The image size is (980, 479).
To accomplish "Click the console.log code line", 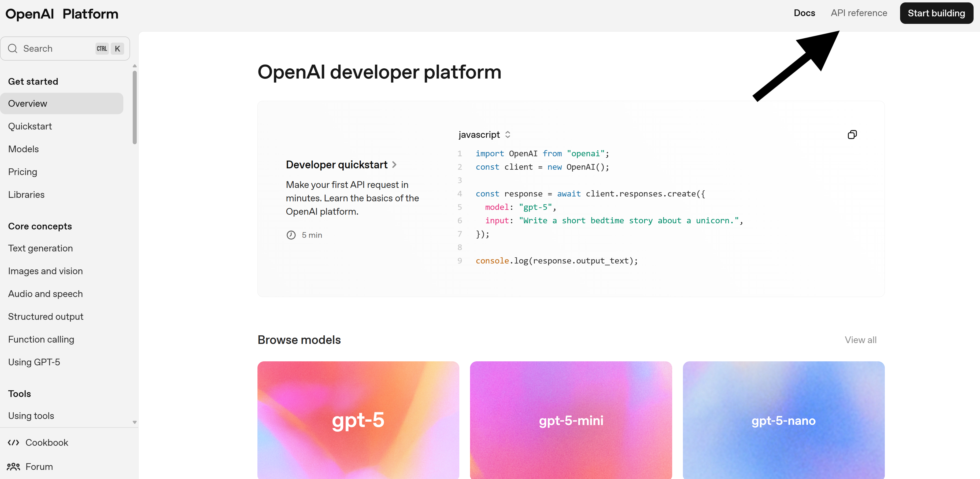I will click(x=557, y=261).
